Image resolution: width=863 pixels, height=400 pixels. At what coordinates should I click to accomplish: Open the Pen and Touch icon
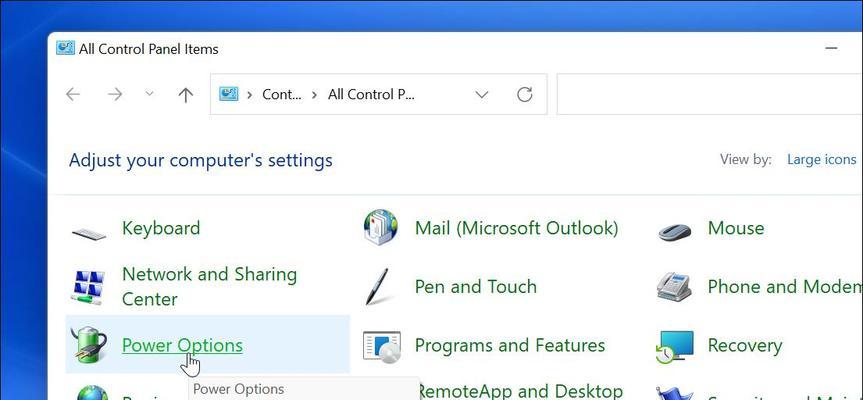[x=377, y=286]
